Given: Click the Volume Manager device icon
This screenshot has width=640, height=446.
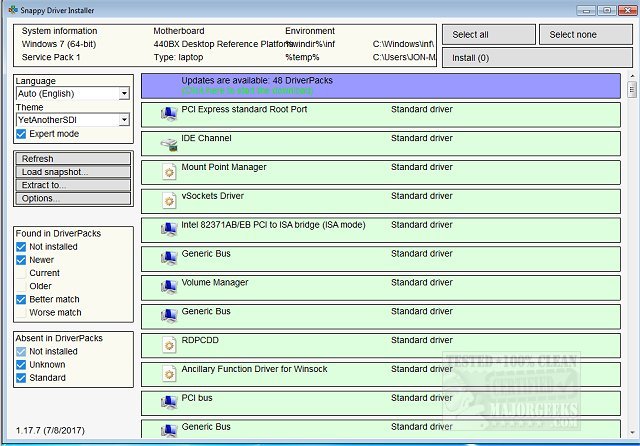Looking at the screenshot, I should pyautogui.click(x=169, y=287).
